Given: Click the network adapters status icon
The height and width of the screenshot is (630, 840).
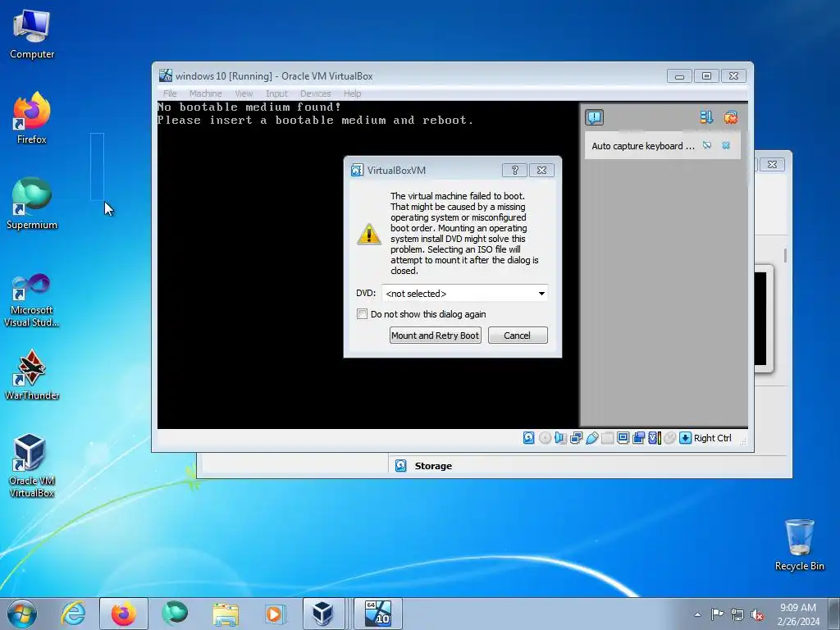Looking at the screenshot, I should click(x=577, y=438).
